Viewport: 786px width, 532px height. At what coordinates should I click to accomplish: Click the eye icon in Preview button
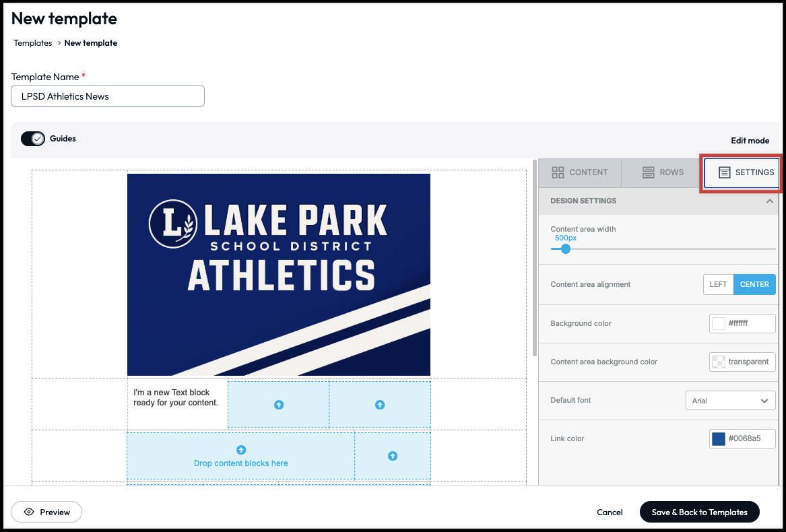29,512
